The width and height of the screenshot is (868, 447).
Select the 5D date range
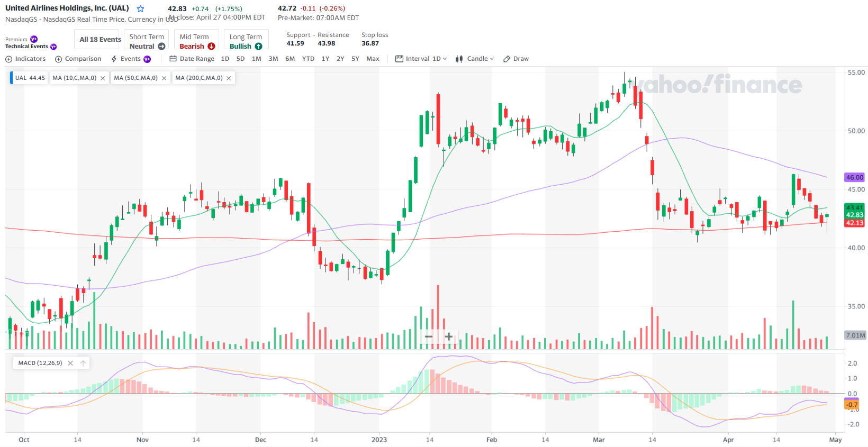coord(240,59)
